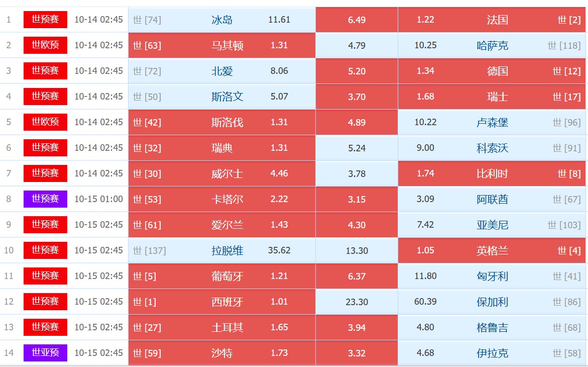Click the 西班牙 world ranking 世 [1]
Viewport: 588px width, 367px height.
tap(145, 302)
